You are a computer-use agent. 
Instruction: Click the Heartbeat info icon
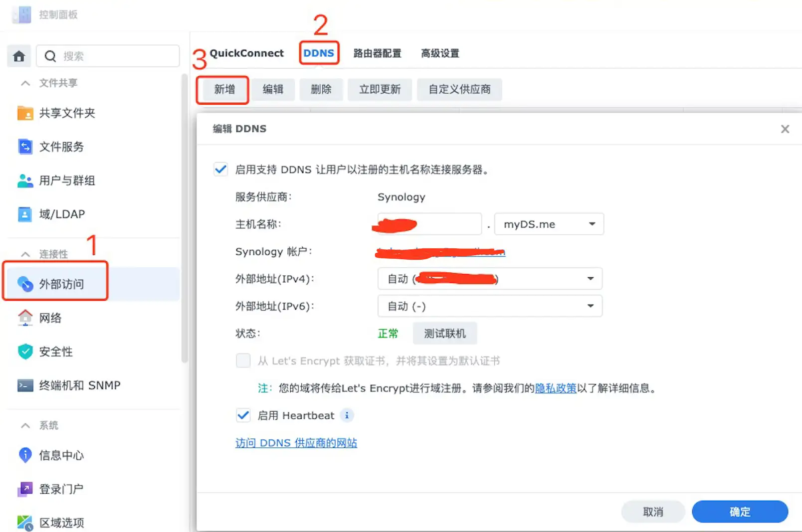click(347, 415)
